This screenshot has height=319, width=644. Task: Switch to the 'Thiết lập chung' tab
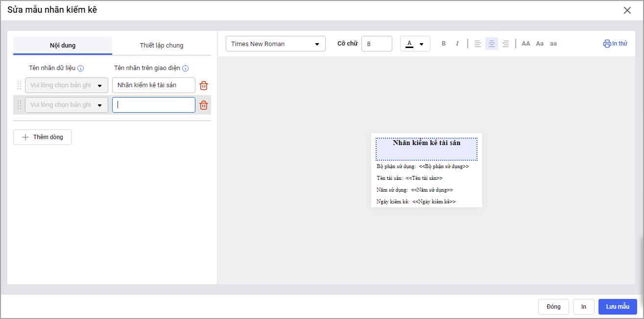point(162,46)
